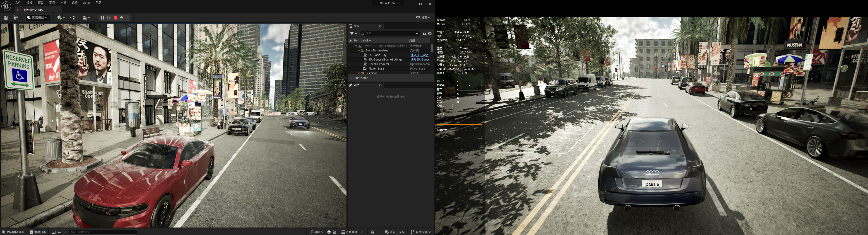Screen dimensions: 868x235
Task: Save the current level with disk icon
Action: point(6,17)
